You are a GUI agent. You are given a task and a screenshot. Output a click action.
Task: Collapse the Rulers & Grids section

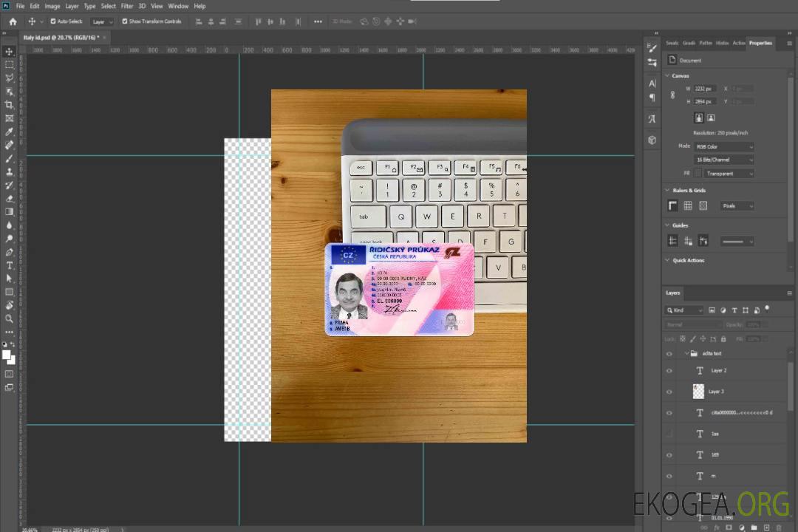click(667, 190)
